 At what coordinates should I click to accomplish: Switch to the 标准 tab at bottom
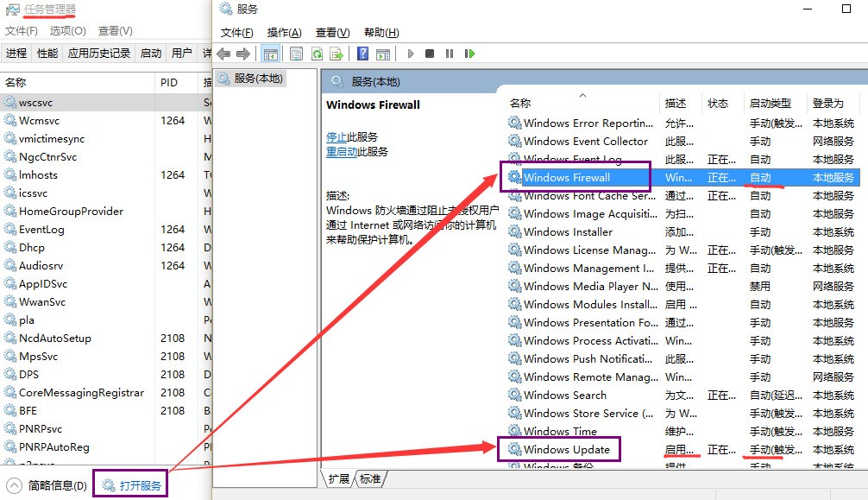[370, 478]
